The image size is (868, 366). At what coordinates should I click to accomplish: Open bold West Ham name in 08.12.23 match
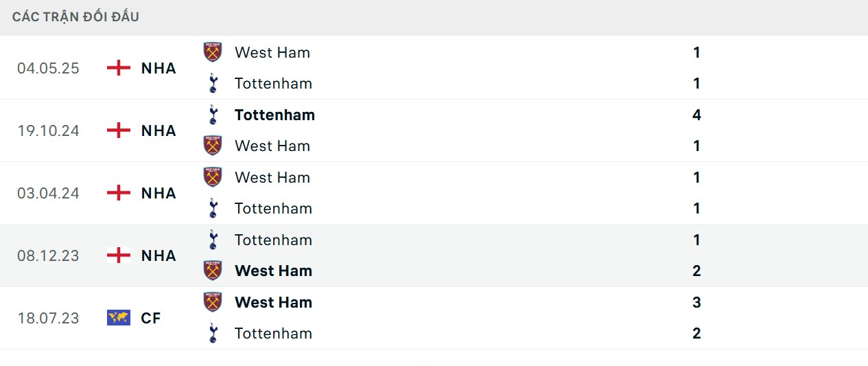(x=273, y=271)
